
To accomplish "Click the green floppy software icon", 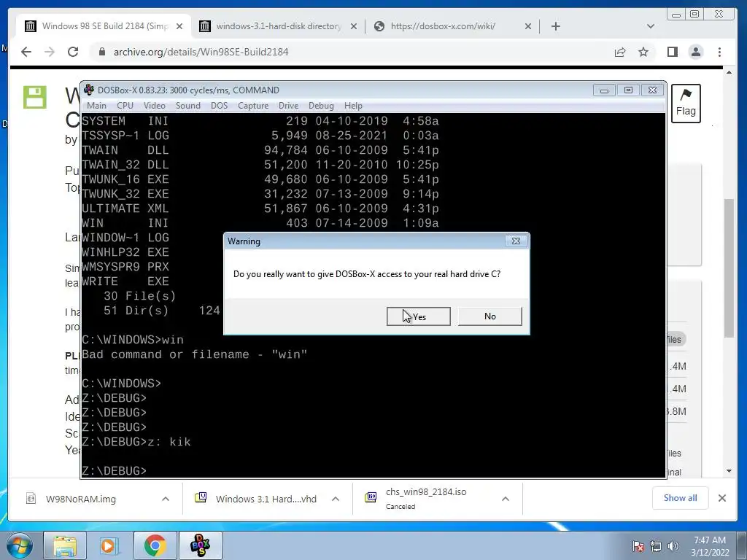I will coord(35,97).
